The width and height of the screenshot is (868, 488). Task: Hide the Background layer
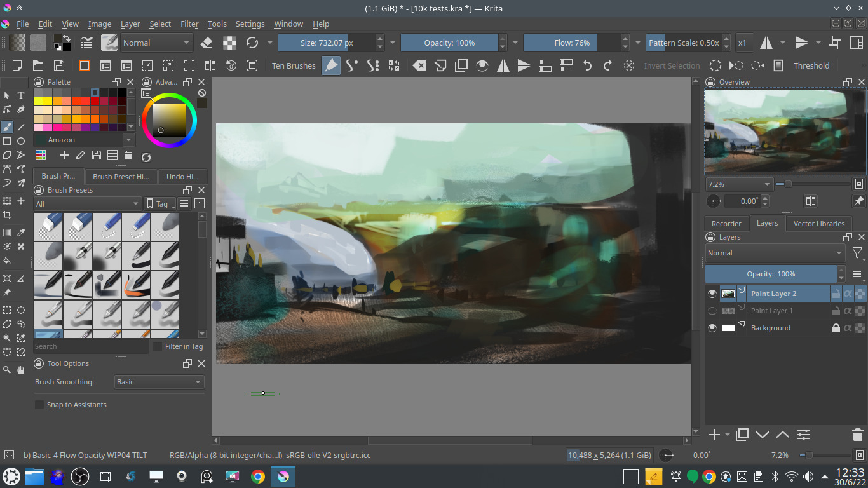point(712,328)
